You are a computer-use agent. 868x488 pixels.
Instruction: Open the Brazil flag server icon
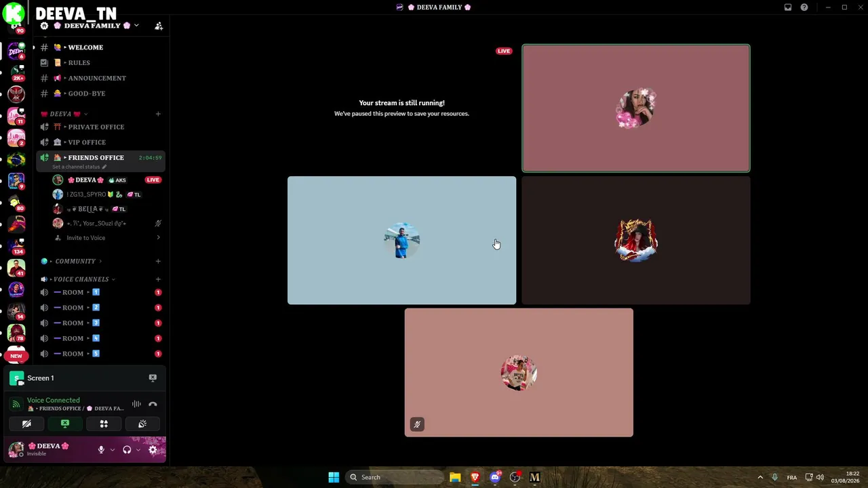pyautogui.click(x=16, y=159)
